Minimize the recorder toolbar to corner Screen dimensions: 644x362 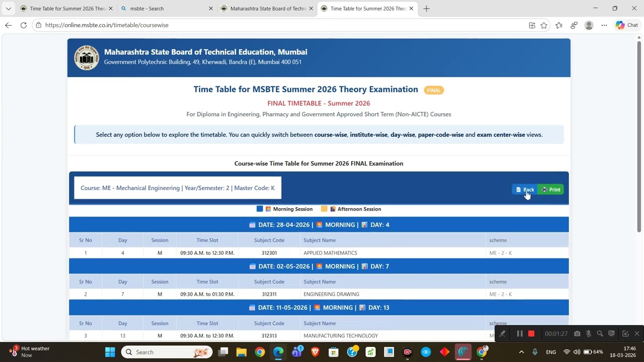pos(625,333)
